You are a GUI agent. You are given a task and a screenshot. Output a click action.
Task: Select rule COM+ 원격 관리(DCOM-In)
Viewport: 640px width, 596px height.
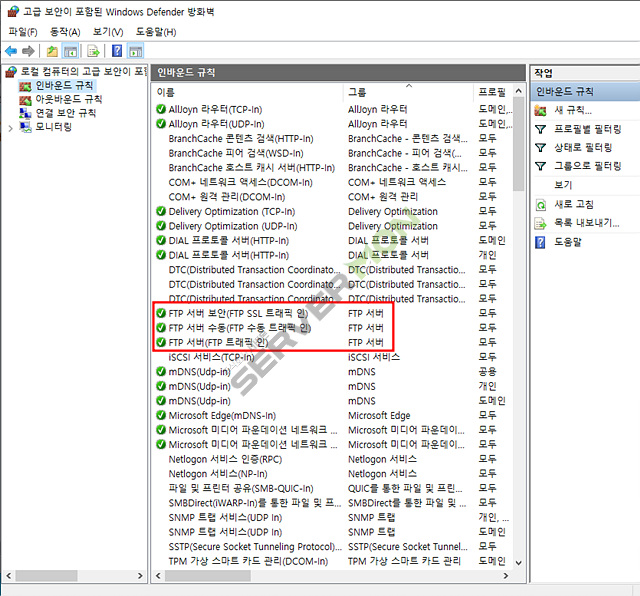[227, 197]
